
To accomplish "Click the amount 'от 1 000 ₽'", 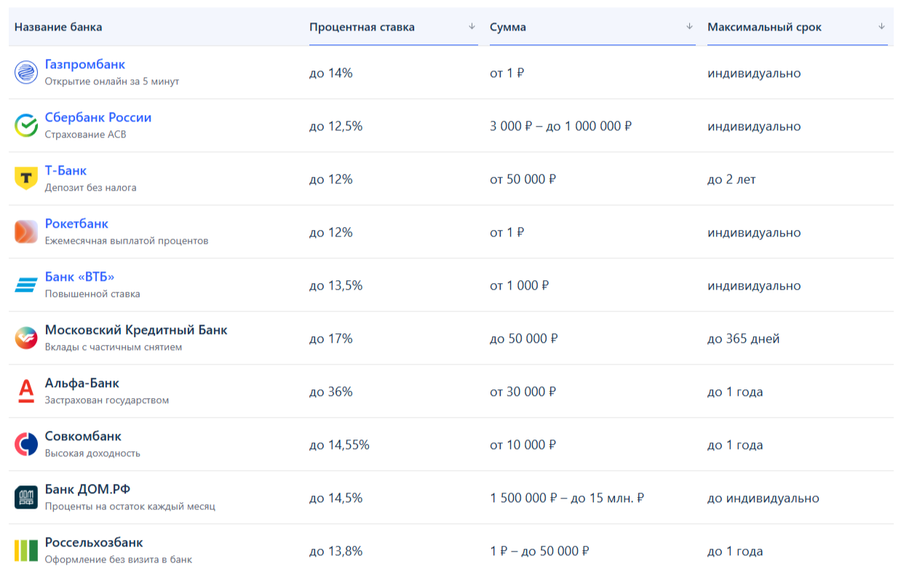I will point(520,285).
